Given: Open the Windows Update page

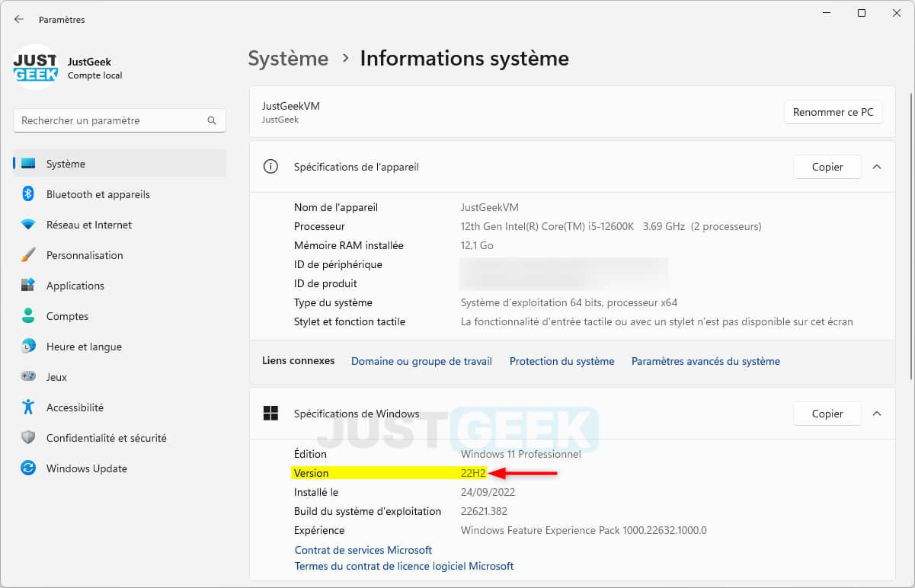Looking at the screenshot, I should pyautogui.click(x=120, y=468).
